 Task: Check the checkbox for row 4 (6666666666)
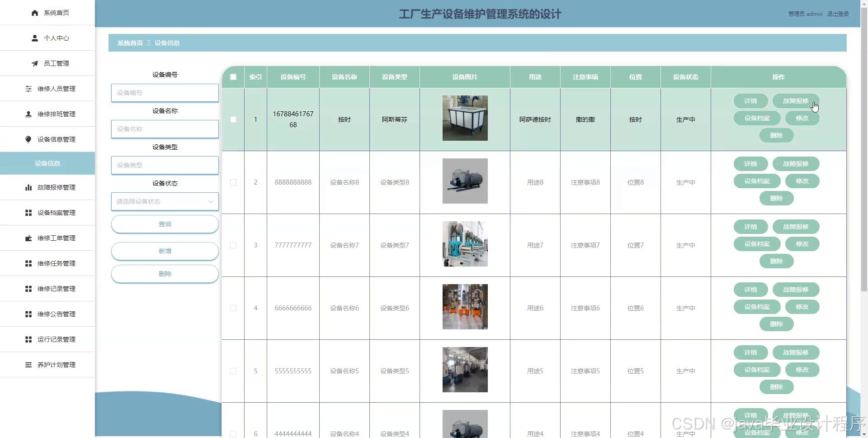pos(233,308)
